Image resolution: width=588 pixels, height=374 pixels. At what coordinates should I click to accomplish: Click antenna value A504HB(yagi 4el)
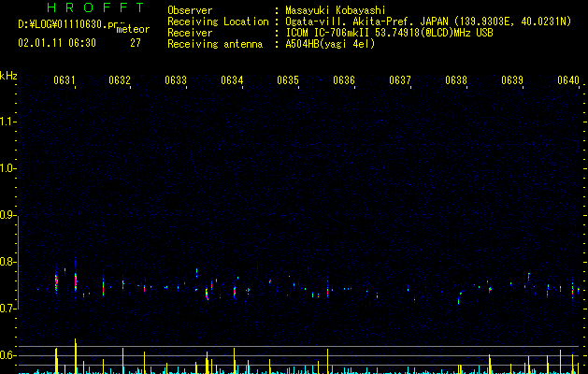(330, 44)
